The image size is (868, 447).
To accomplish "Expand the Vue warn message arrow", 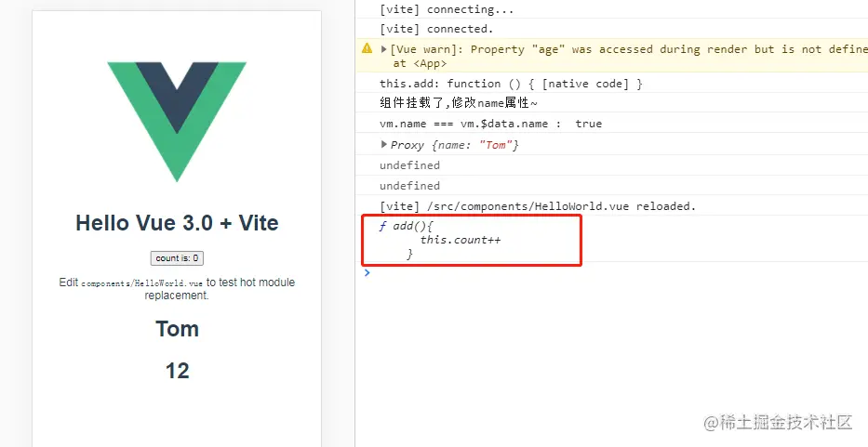I will pyautogui.click(x=383, y=49).
